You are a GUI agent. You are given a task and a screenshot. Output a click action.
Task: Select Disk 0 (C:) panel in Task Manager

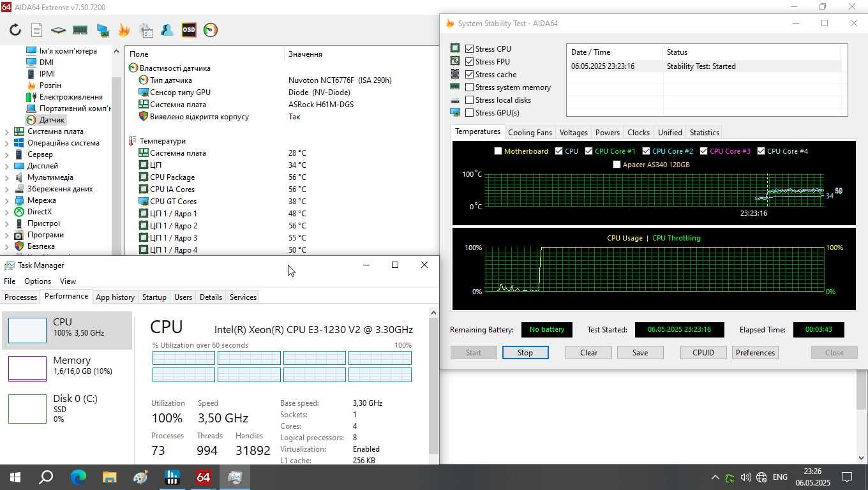67,408
